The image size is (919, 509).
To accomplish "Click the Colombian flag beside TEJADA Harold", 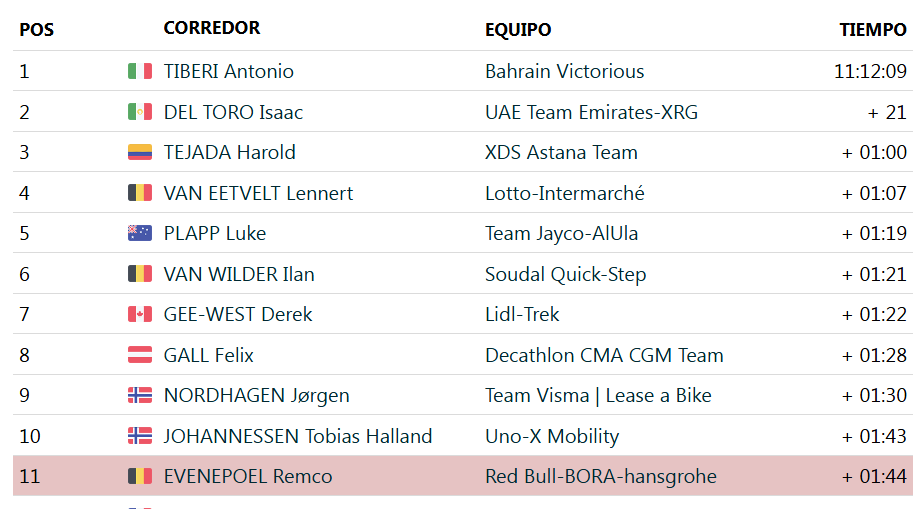I will [x=139, y=152].
